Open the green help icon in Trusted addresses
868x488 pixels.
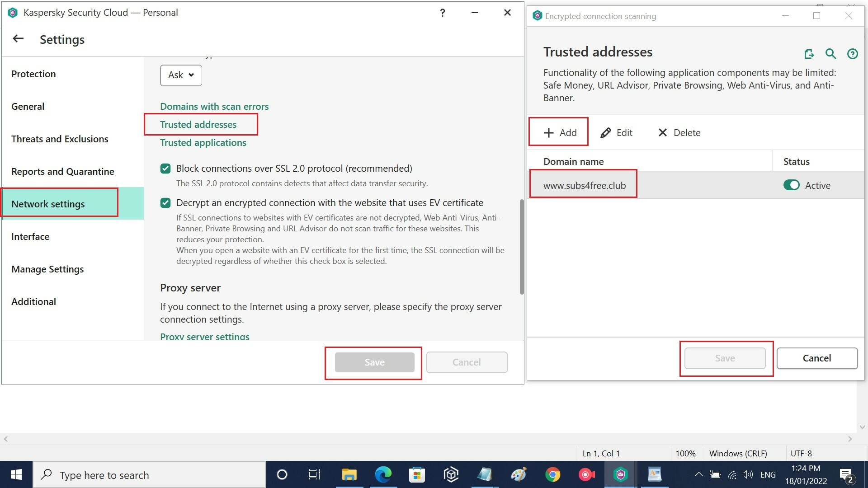pyautogui.click(x=852, y=54)
